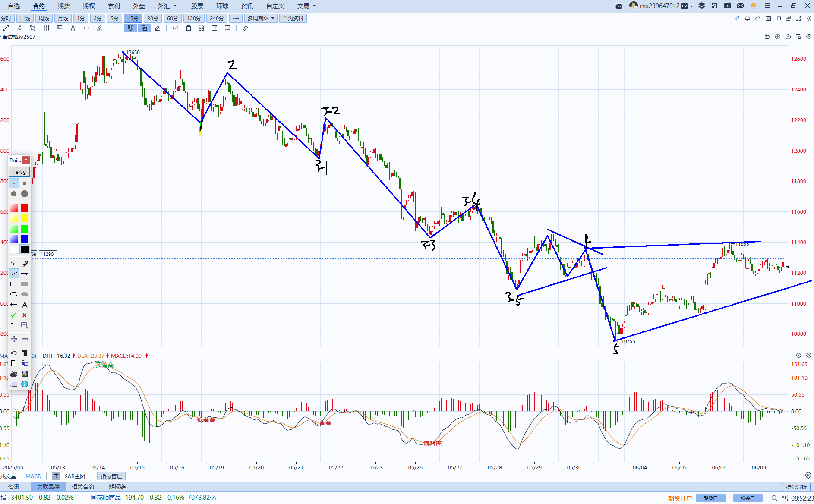Toggle the magnet snap button in the toolbar
The image size is (814, 504).
130,28
